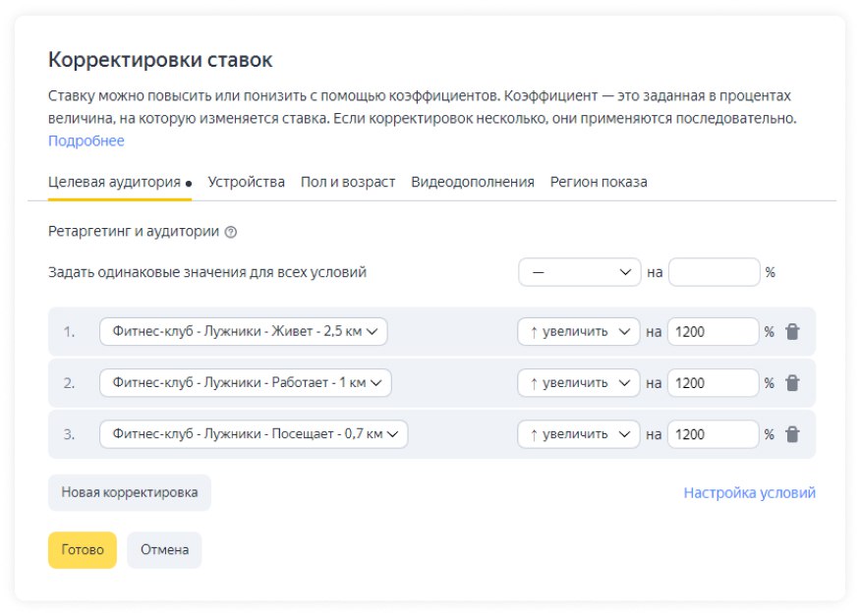860x616 pixels.
Task: Delete the first adjustment with trash icon
Action: [x=793, y=332]
